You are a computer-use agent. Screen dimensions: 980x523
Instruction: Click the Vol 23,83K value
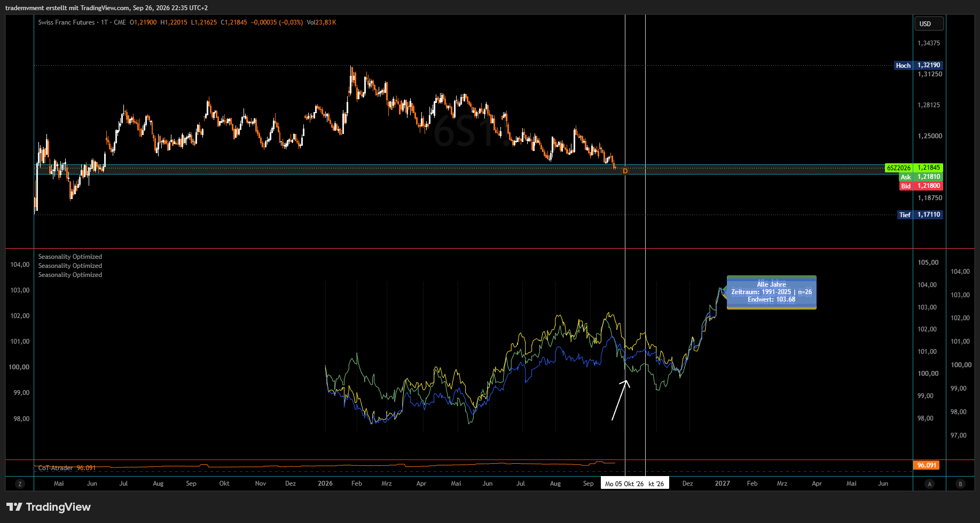pos(322,22)
